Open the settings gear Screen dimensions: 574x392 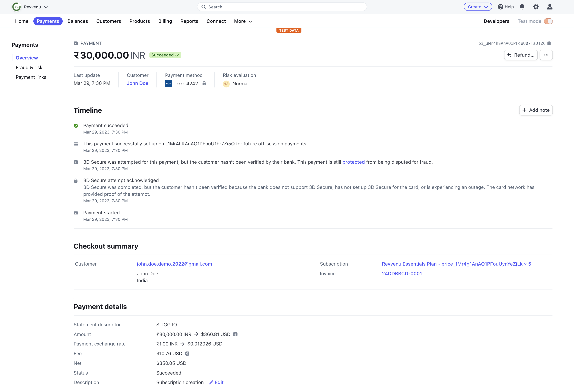[535, 7]
